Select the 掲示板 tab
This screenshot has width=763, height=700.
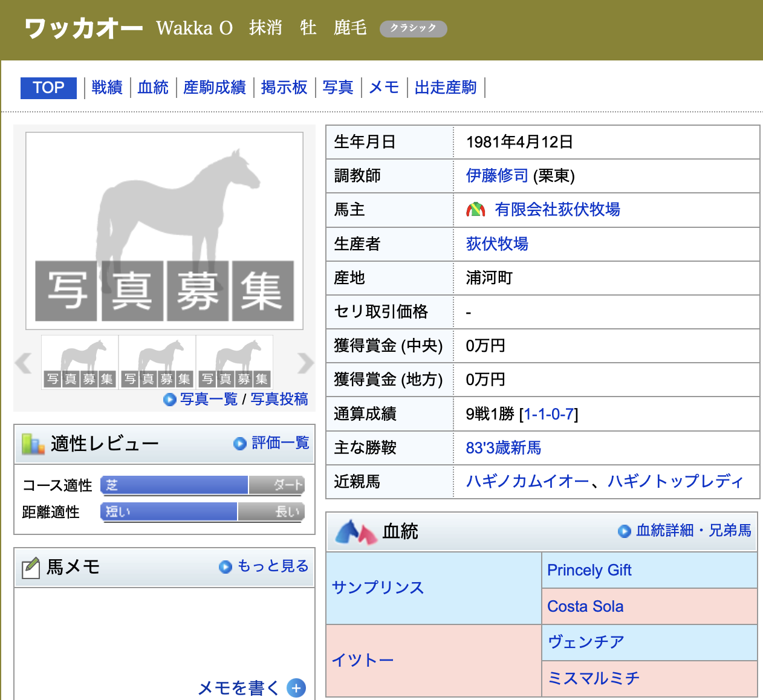click(284, 88)
